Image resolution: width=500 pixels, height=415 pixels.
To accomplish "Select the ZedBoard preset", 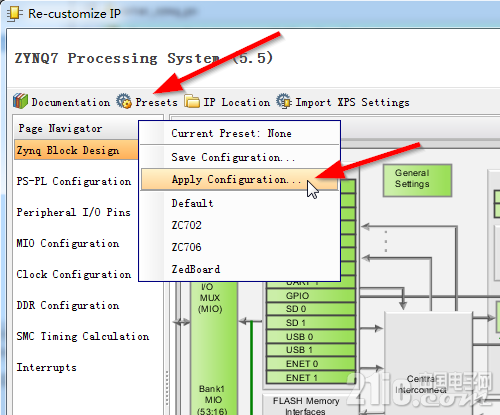I will [x=240, y=269].
